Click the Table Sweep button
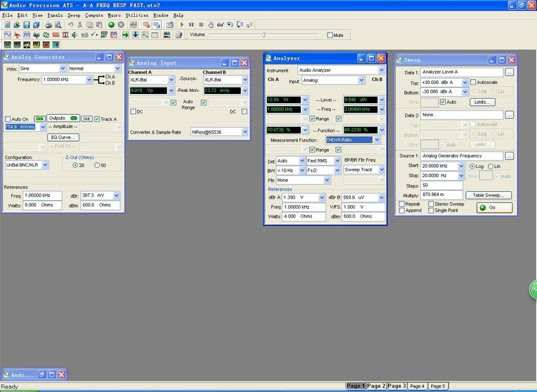The image size is (537, 392). (x=489, y=195)
